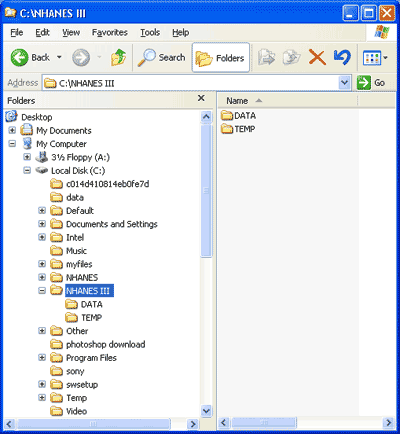Click file pane horizontal scroll right arrow
The image size is (400, 434).
[389, 423]
